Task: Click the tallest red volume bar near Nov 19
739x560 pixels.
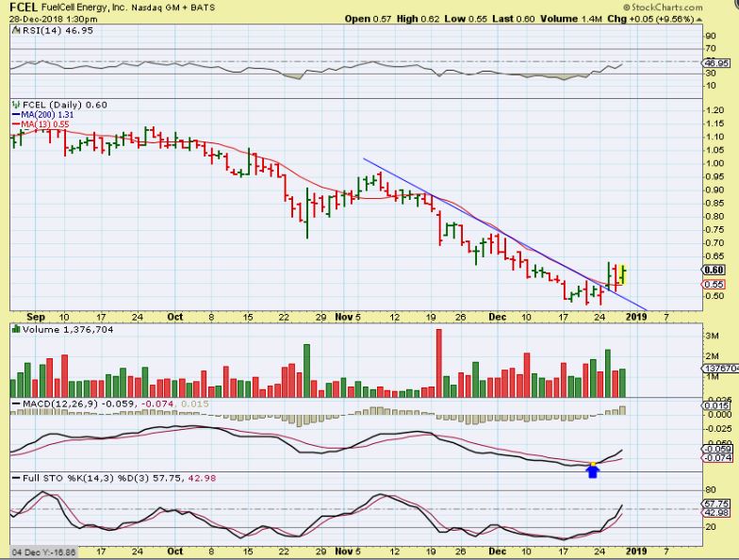Action: (x=439, y=363)
